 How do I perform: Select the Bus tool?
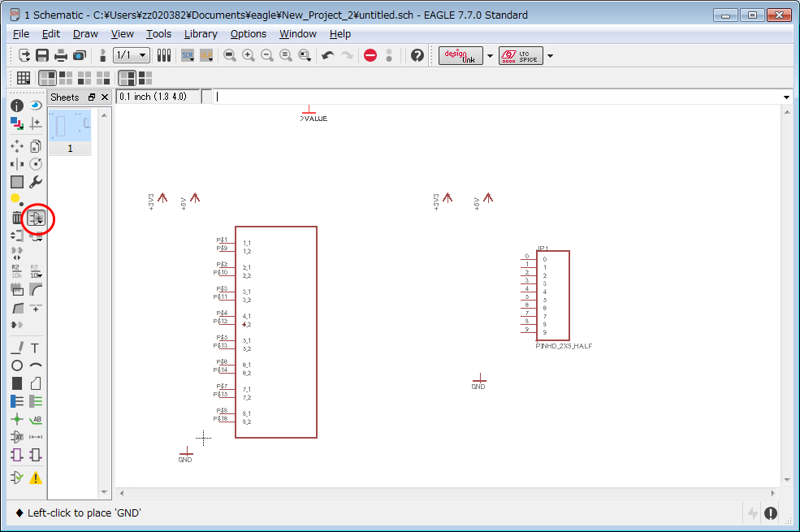pos(17,401)
